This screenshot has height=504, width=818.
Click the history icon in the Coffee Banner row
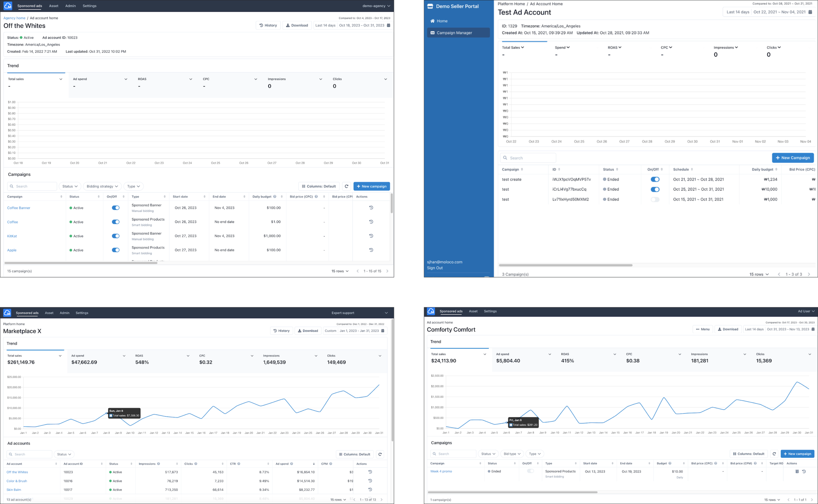click(371, 208)
